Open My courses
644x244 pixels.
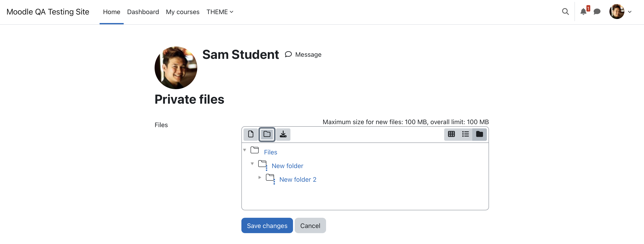point(183,12)
